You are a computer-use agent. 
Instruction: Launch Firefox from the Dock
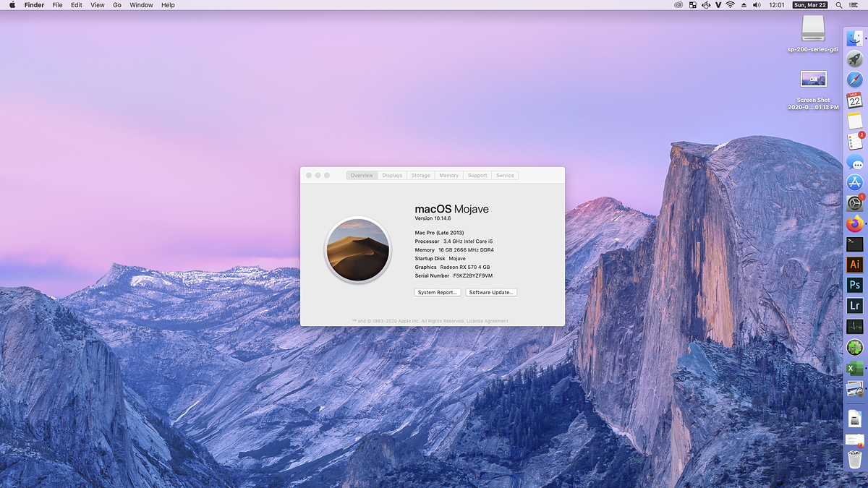(x=855, y=224)
